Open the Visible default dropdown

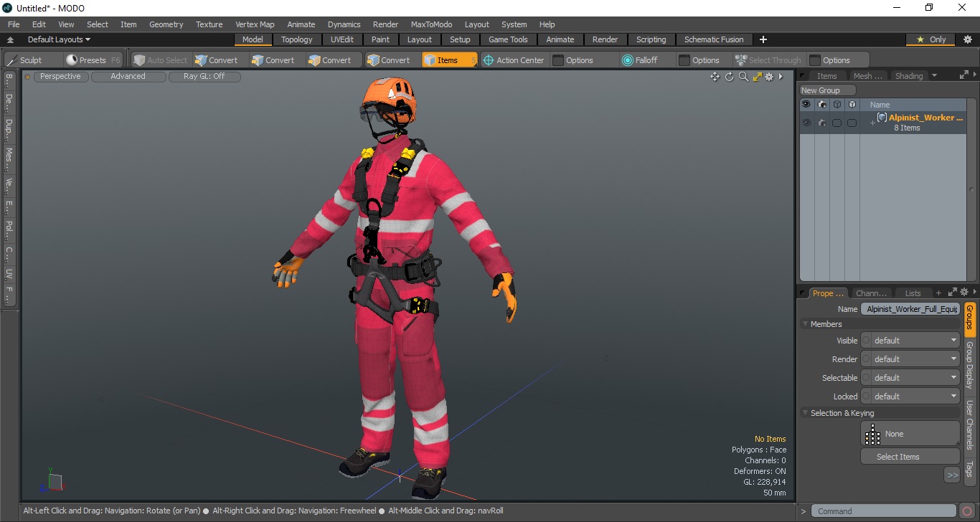point(915,341)
